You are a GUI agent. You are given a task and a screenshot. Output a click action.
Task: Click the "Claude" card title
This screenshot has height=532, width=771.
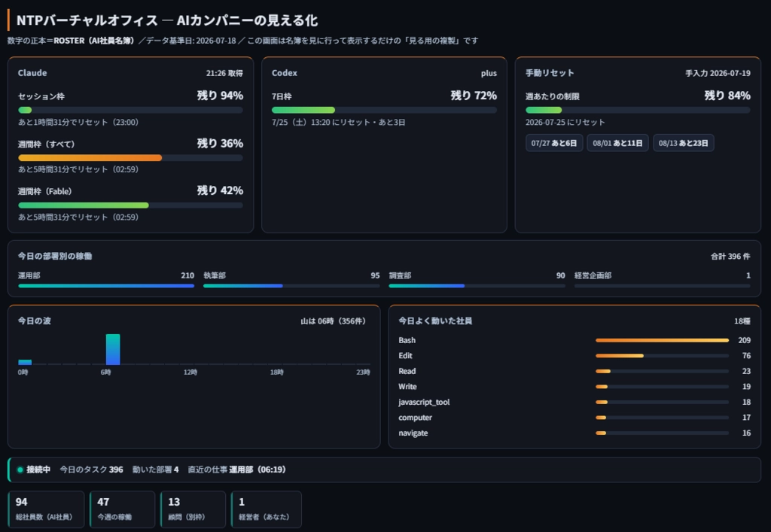click(32, 73)
